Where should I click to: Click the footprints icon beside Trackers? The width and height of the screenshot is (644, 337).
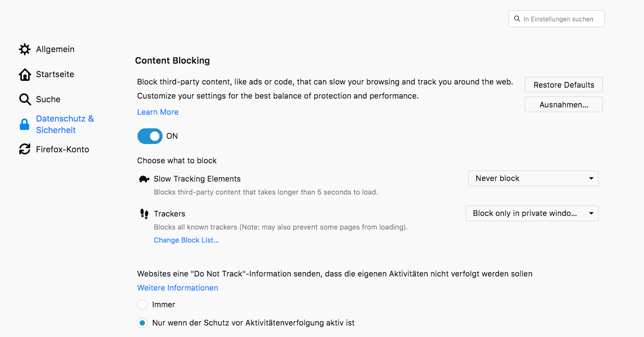pyautogui.click(x=144, y=214)
